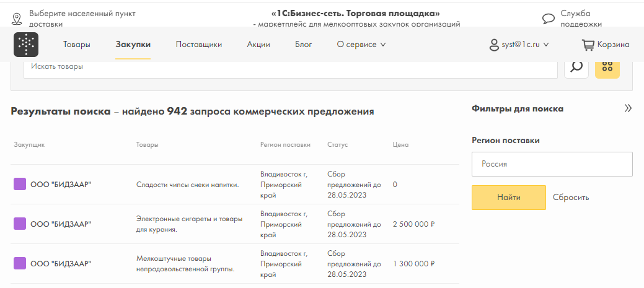Open "Служба поддержки" link
The width and height of the screenshot is (644, 288).
pyautogui.click(x=581, y=19)
